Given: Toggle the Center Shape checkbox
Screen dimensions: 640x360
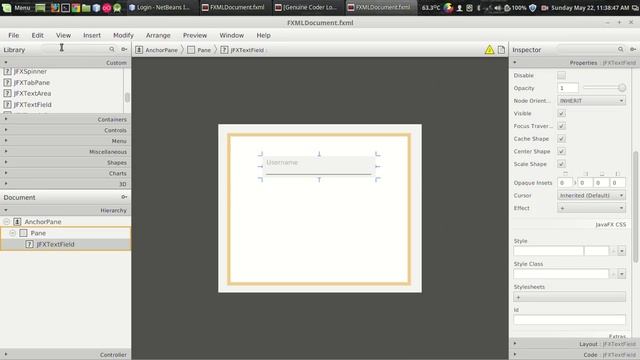Looking at the screenshot, I should [562, 151].
